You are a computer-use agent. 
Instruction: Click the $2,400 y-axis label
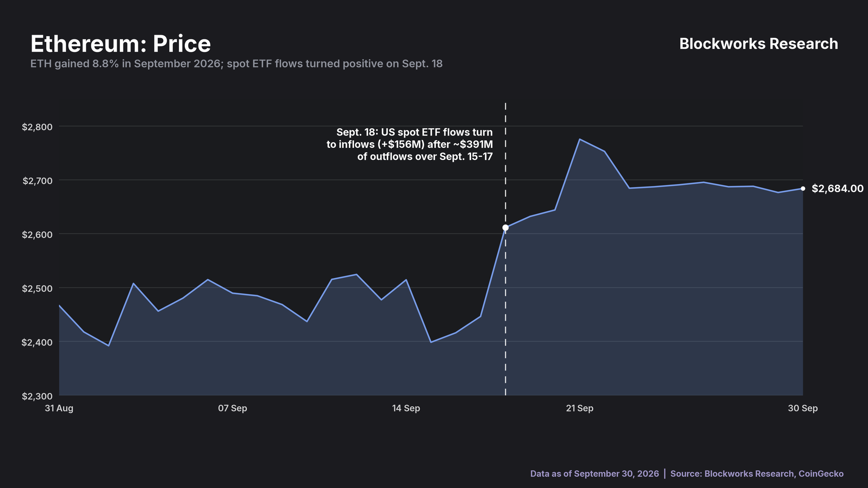tap(37, 342)
